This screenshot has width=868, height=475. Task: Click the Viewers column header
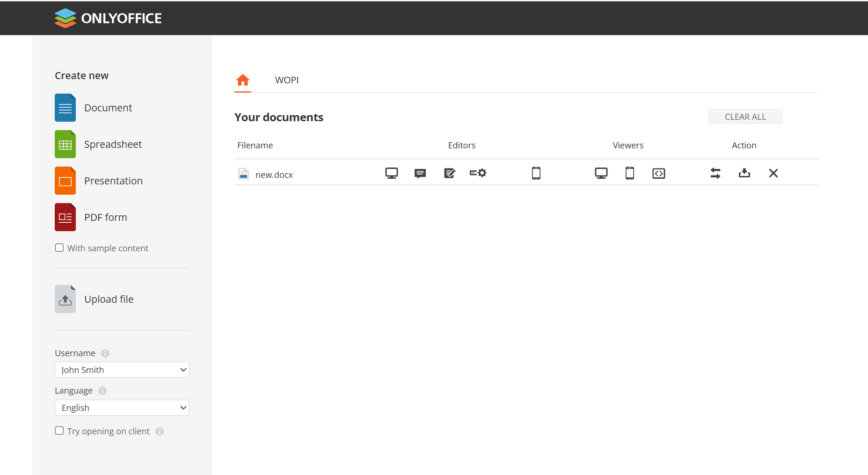628,145
